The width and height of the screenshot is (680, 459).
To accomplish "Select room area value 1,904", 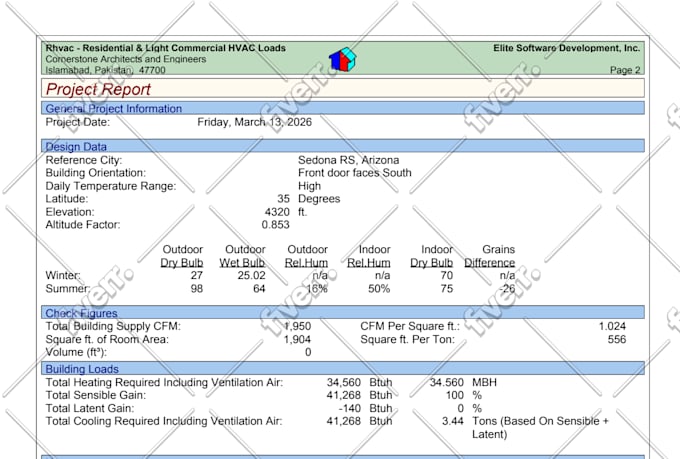I will 297,339.
